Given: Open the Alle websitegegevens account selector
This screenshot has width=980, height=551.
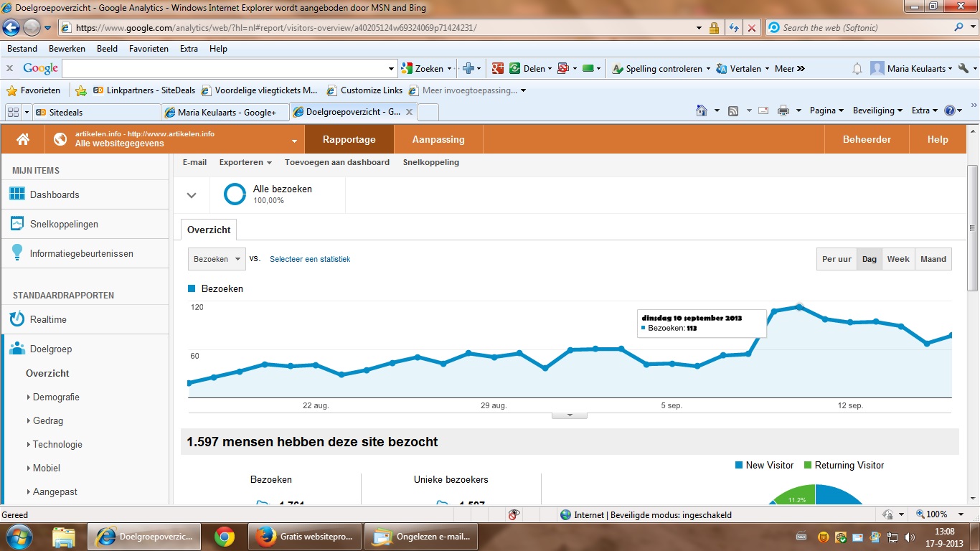Looking at the screenshot, I should tap(176, 139).
